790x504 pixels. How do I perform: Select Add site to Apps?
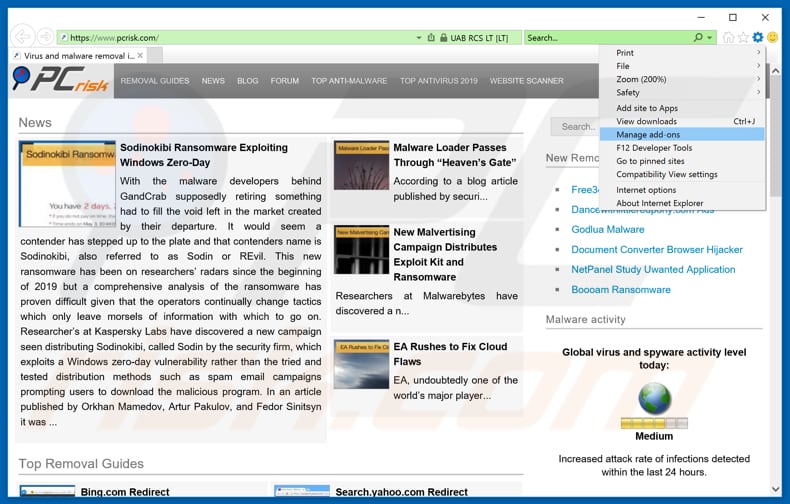(x=682, y=108)
